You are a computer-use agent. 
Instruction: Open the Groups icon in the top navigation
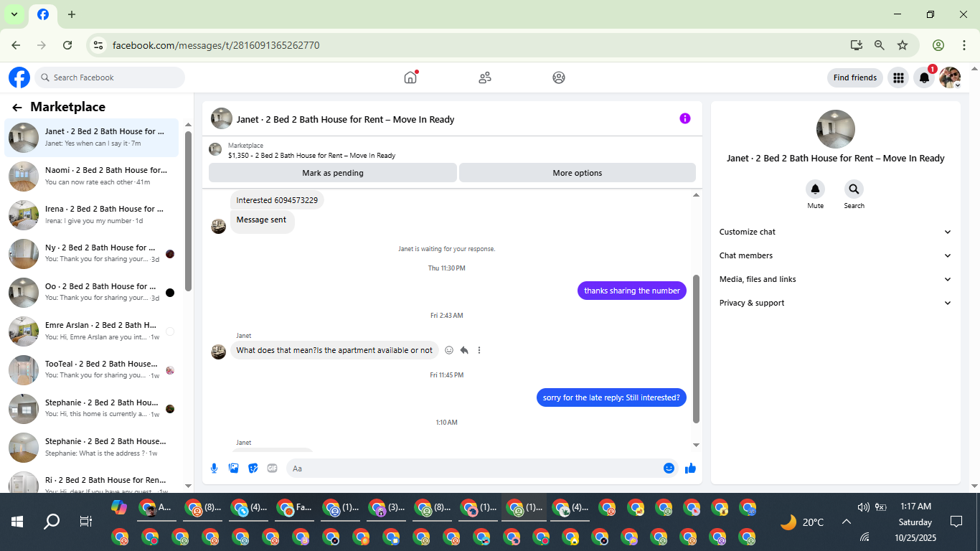[x=559, y=77]
